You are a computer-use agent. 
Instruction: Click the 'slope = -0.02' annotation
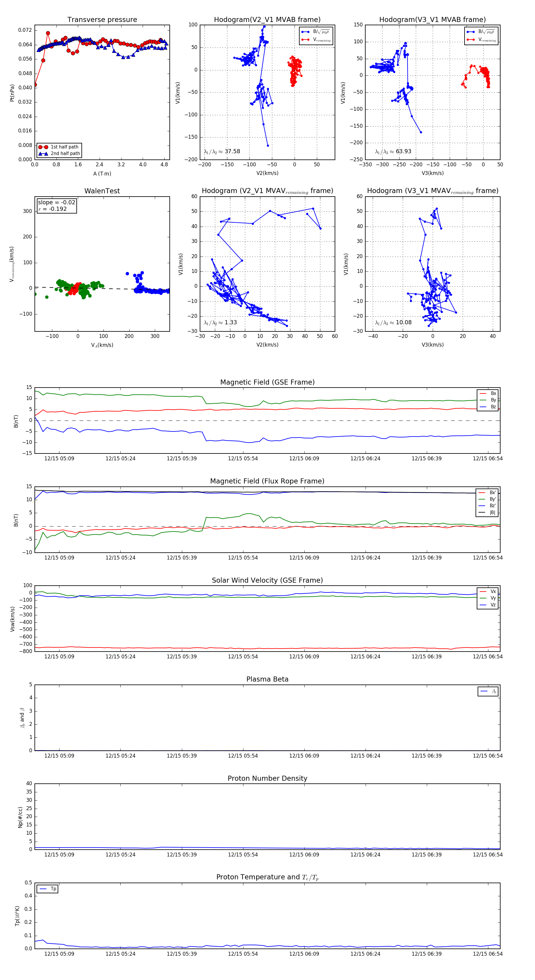pos(57,203)
